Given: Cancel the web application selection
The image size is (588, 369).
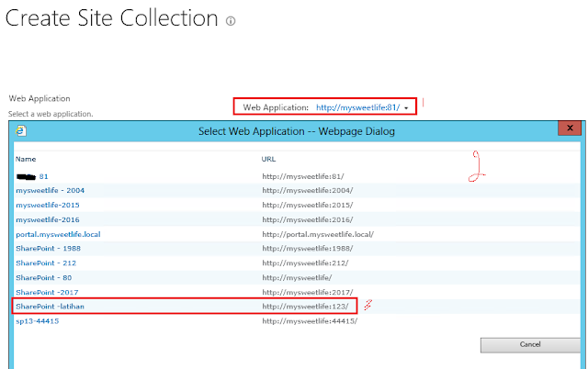Looking at the screenshot, I should pos(530,344).
